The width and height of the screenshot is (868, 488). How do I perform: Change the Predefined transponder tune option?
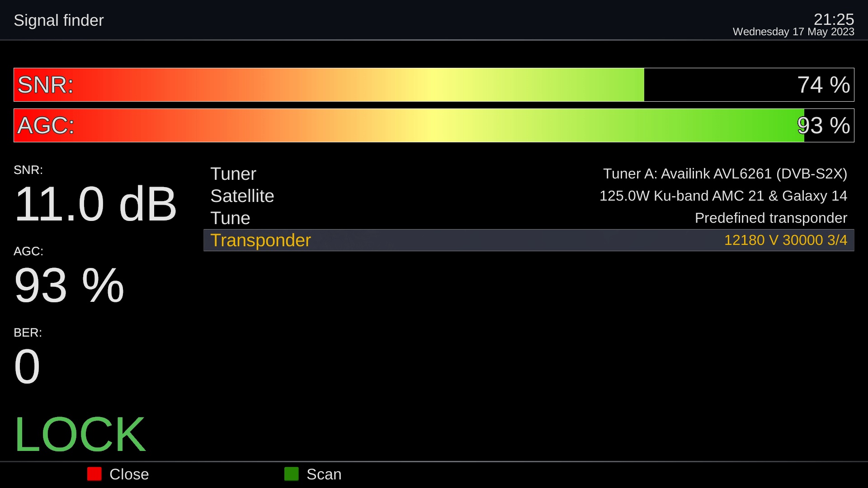[770, 218]
